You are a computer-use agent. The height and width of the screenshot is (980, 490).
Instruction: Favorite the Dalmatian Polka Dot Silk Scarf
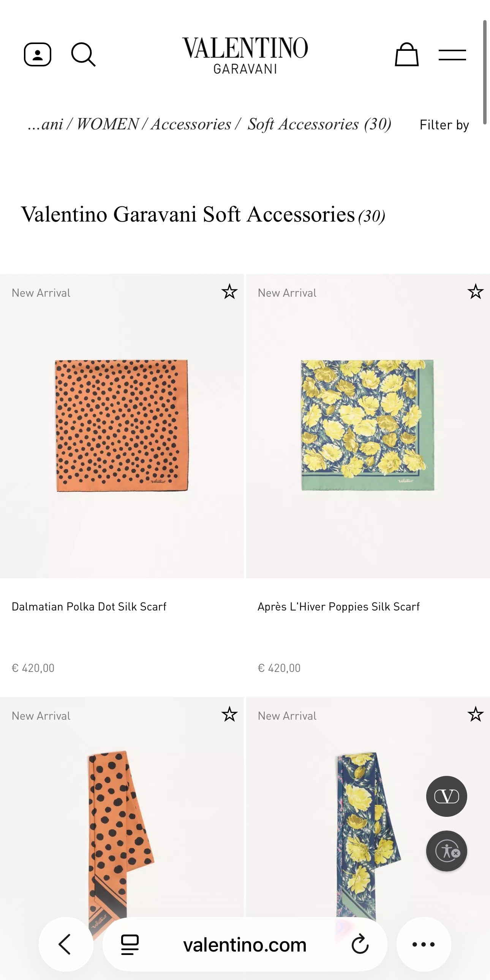tap(229, 292)
